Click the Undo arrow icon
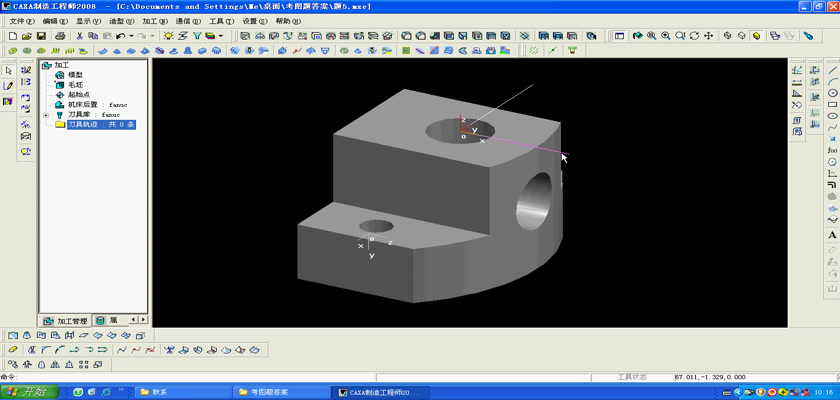Image resolution: width=840 pixels, height=400 pixels. tap(121, 36)
